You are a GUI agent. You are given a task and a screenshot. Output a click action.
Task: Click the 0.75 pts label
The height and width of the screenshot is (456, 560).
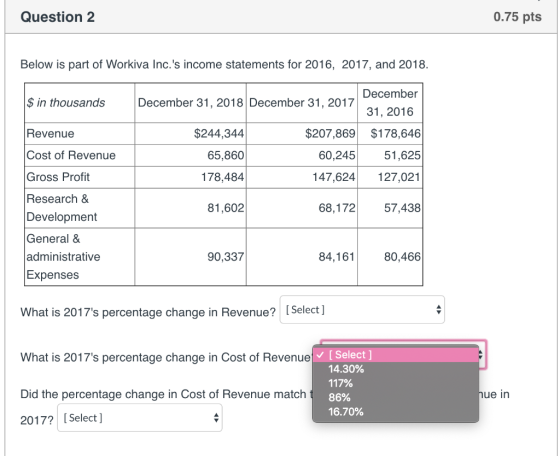(x=517, y=17)
